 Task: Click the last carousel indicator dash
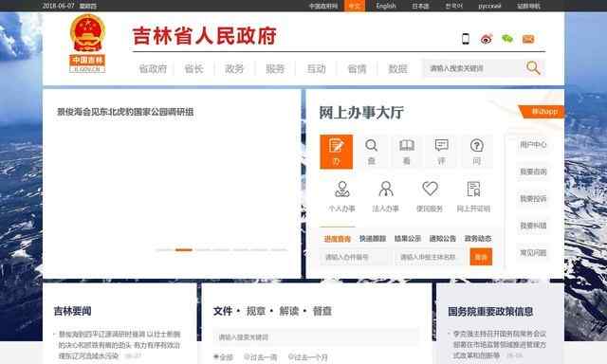279,250
